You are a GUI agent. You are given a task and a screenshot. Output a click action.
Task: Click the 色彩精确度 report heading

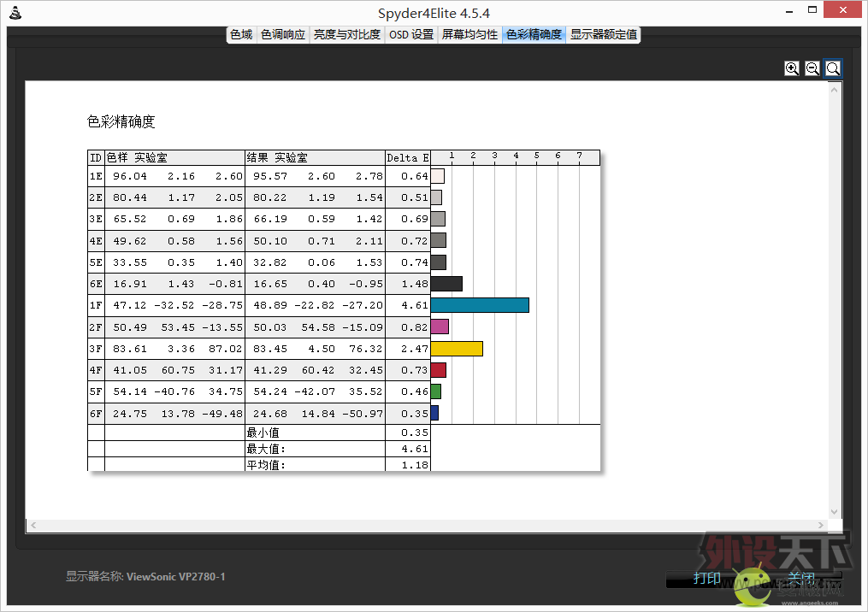[121, 121]
